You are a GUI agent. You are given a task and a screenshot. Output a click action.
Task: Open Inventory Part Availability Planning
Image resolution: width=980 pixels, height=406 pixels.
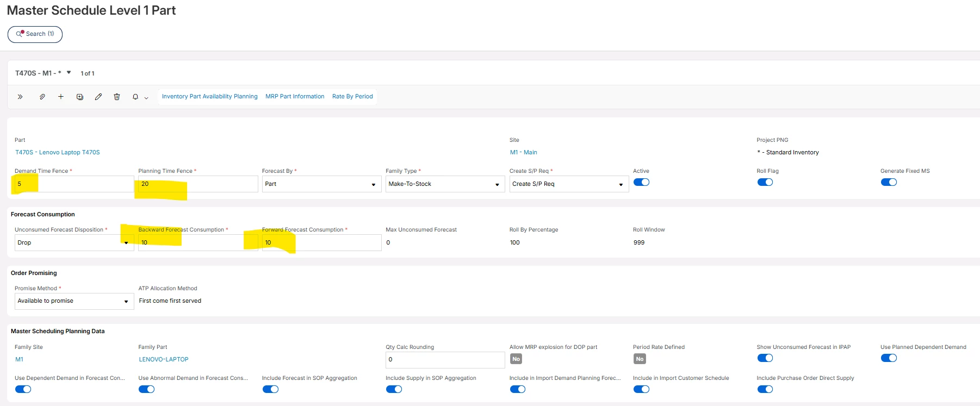[209, 97]
